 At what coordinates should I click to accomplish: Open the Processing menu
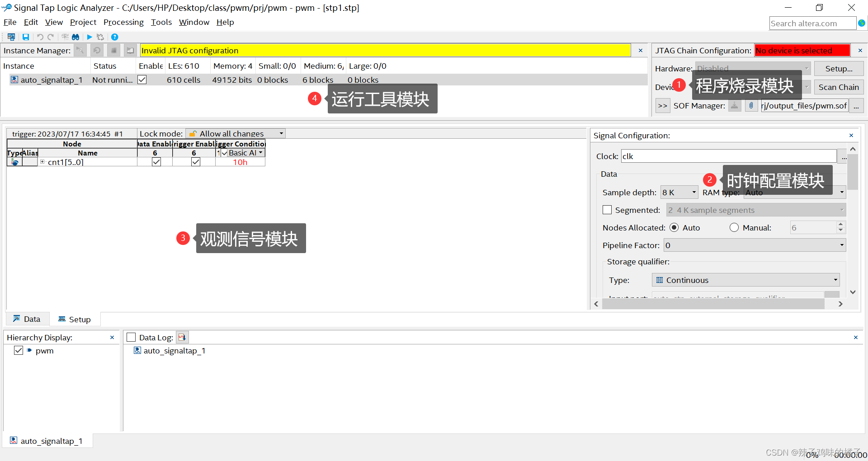pyautogui.click(x=123, y=22)
